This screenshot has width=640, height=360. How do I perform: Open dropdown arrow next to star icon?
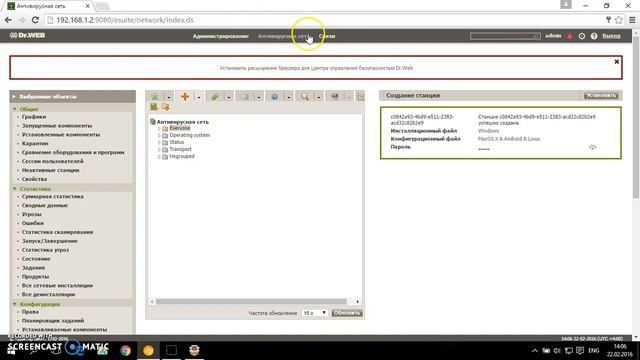(x=169, y=97)
